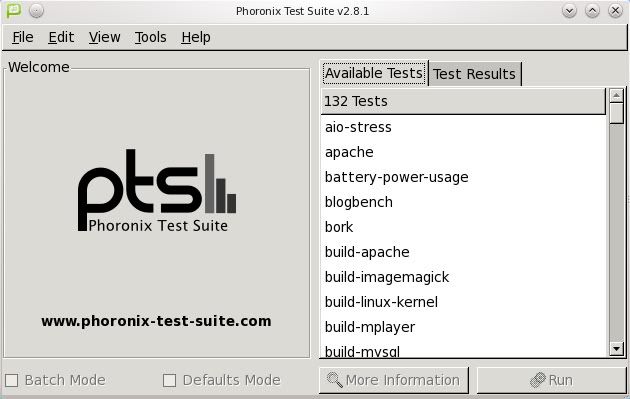Minimize the Phoronix Test Suite window
Image resolution: width=630 pixels, height=399 pixels.
coord(569,10)
